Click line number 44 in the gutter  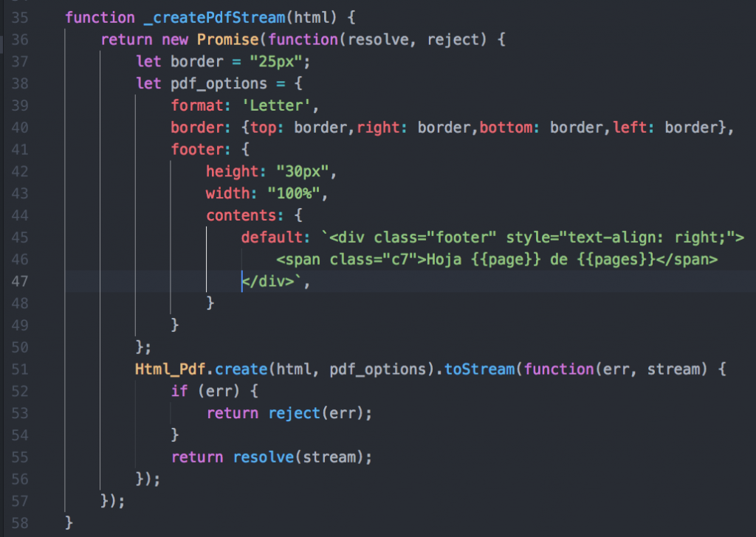pyautogui.click(x=20, y=215)
